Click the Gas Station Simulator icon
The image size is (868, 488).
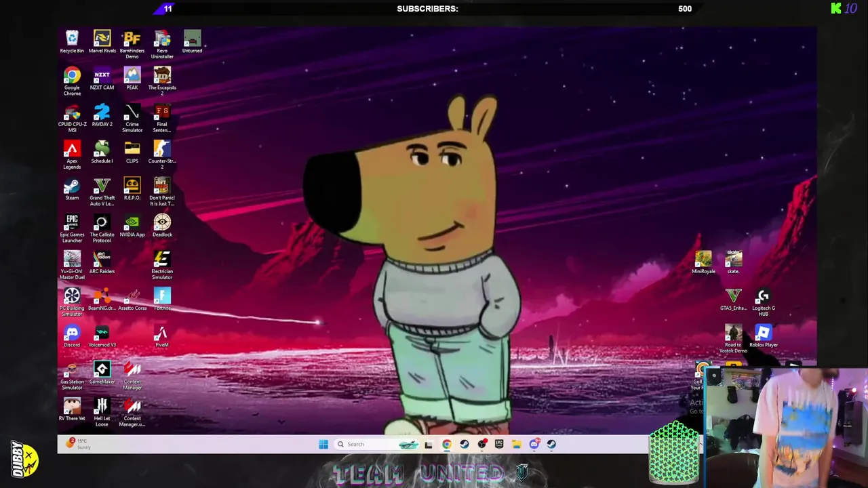[72, 375]
